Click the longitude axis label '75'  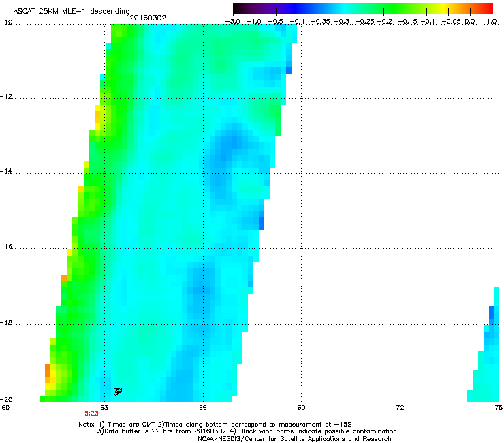coord(499,408)
